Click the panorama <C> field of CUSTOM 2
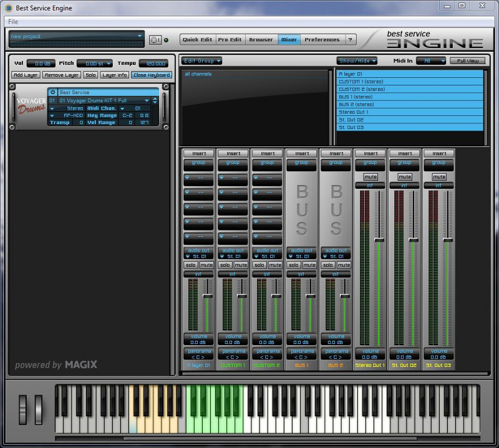 pyautogui.click(x=267, y=354)
